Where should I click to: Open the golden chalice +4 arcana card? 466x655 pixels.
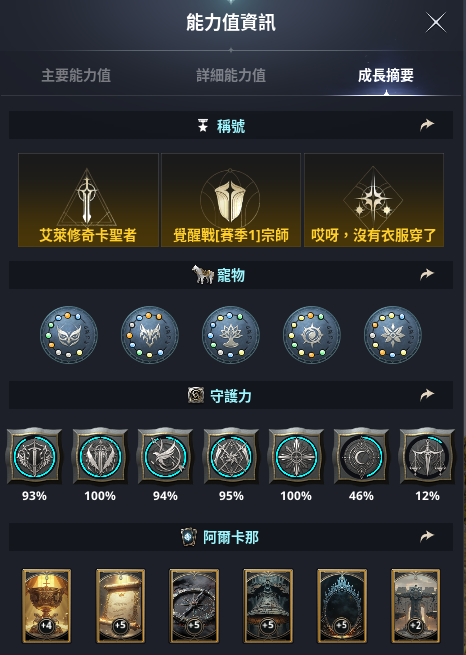pyautogui.click(x=46, y=605)
